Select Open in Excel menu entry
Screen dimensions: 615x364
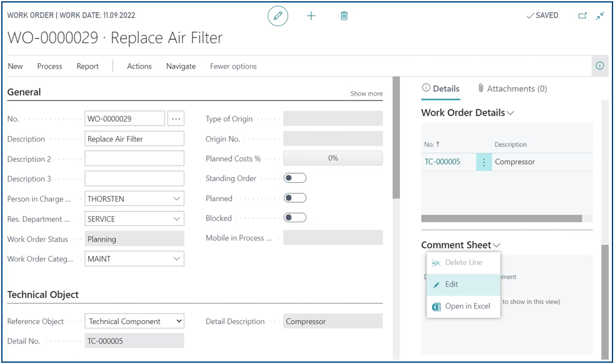(x=463, y=307)
